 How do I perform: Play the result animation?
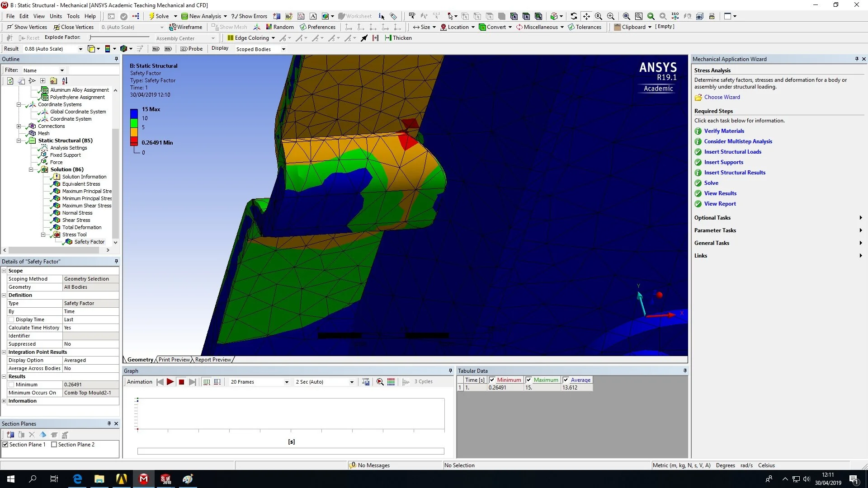[170, 382]
